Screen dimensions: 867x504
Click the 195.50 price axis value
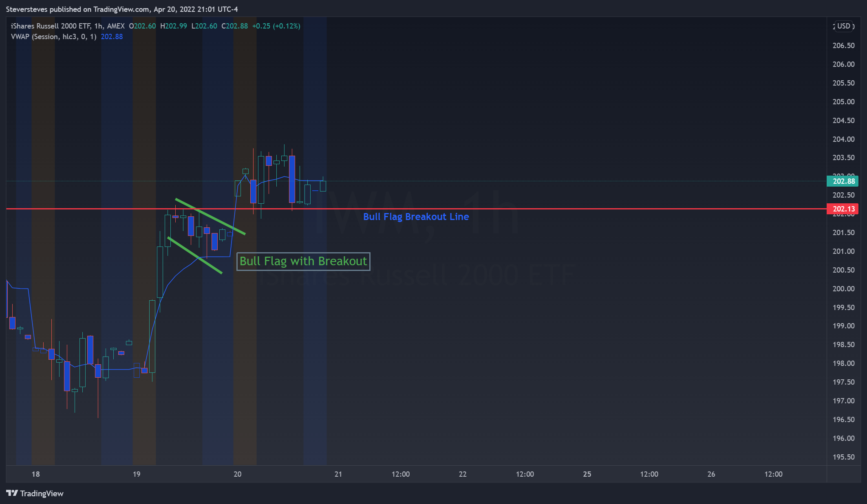coord(843,457)
